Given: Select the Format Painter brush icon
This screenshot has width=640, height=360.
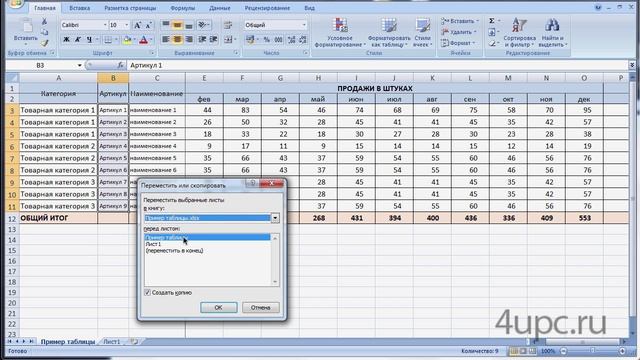Looking at the screenshot, I should pyautogui.click(x=44, y=43).
